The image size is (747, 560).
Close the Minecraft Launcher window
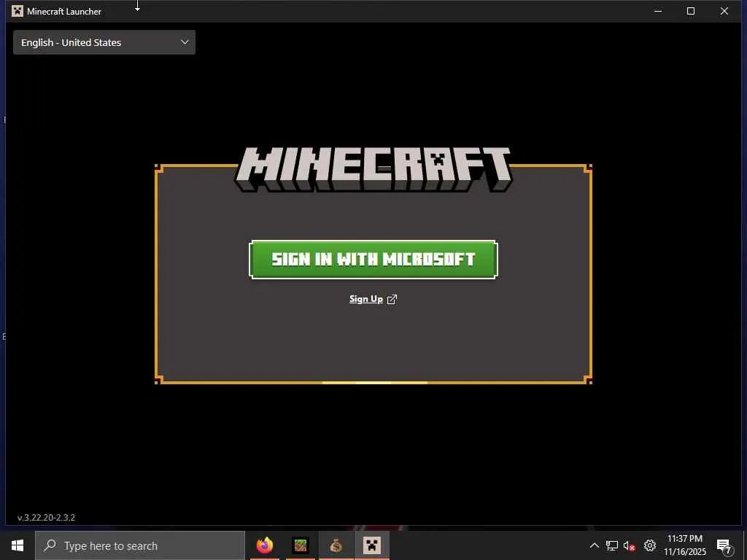point(724,11)
